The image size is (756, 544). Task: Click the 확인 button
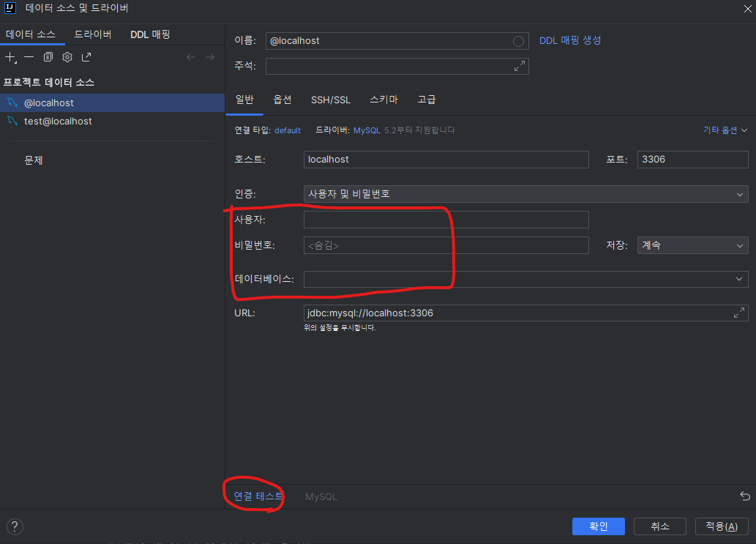[599, 526]
